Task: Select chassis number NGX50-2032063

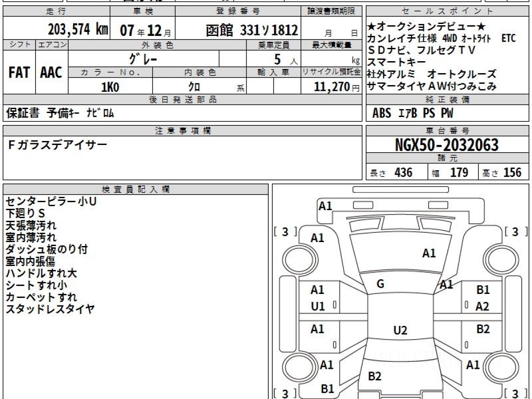Action: coord(446,145)
